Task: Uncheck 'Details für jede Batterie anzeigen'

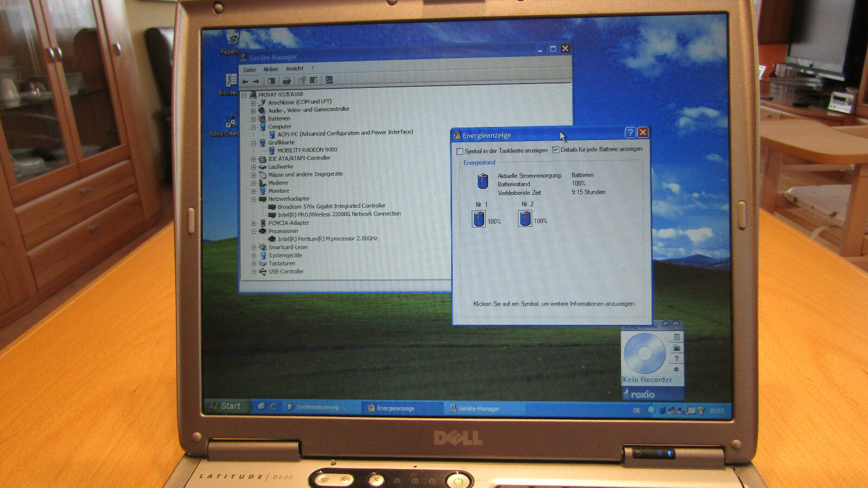Action: pyautogui.click(x=555, y=150)
